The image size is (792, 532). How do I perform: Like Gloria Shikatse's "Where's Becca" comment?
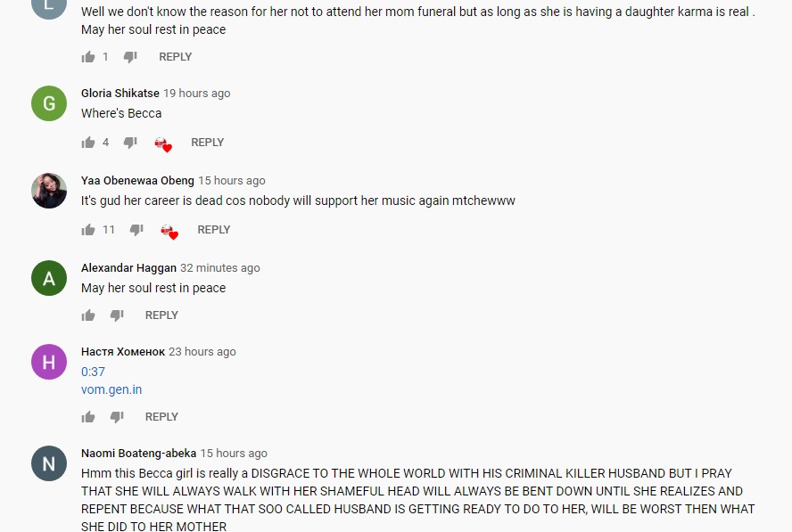pos(88,143)
